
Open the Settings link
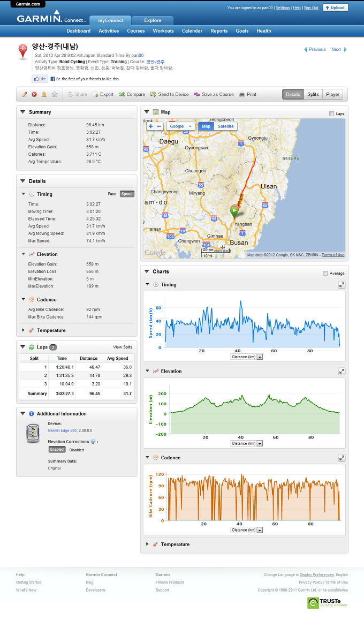(x=283, y=8)
